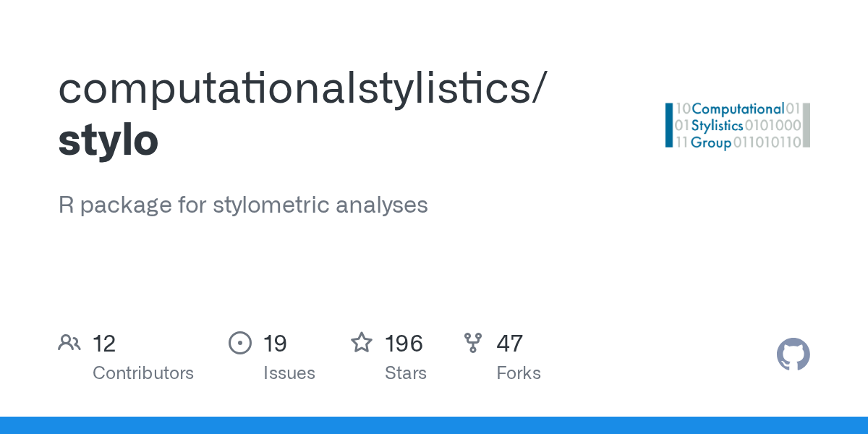Click the Stars label

(x=406, y=373)
